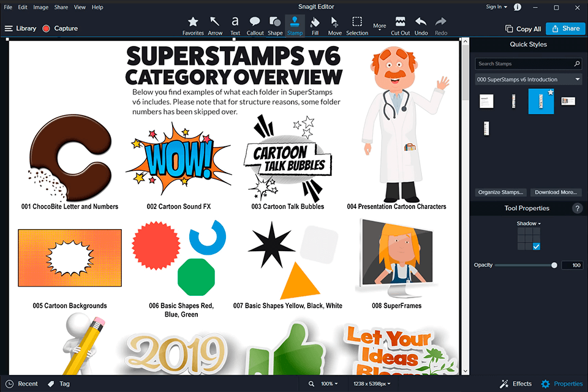This screenshot has height=392, width=588.
Task: Select the card-shaped stamp thumbnail in first row
Action: pos(568,101)
